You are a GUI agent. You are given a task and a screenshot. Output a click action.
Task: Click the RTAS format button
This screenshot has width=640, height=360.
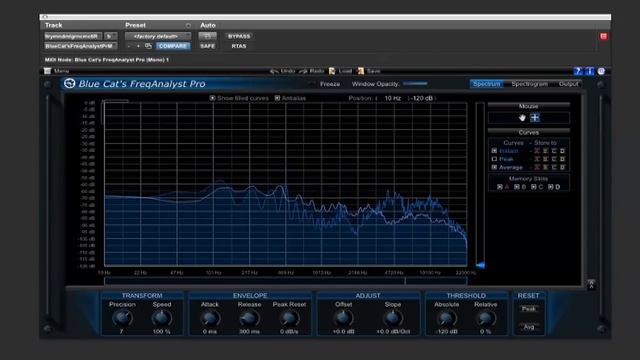coord(239,46)
